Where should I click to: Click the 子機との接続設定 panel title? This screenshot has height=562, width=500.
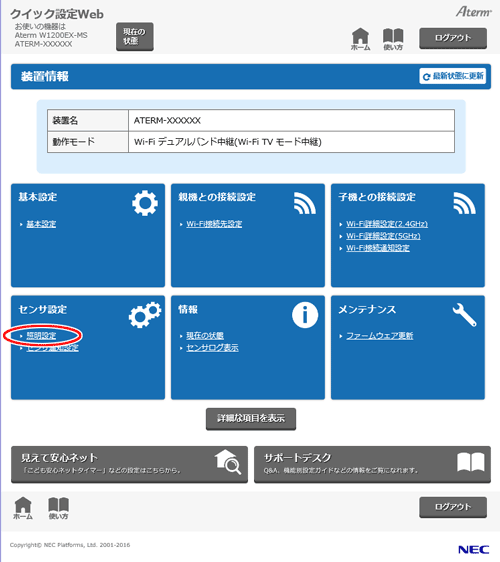click(377, 197)
